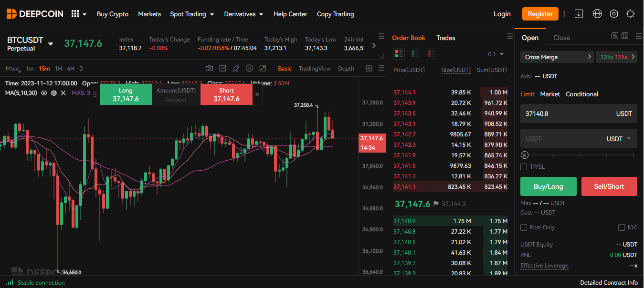Screen dimensions: 644x288
Task: Click the mark price flag icon
Action: (436, 204)
